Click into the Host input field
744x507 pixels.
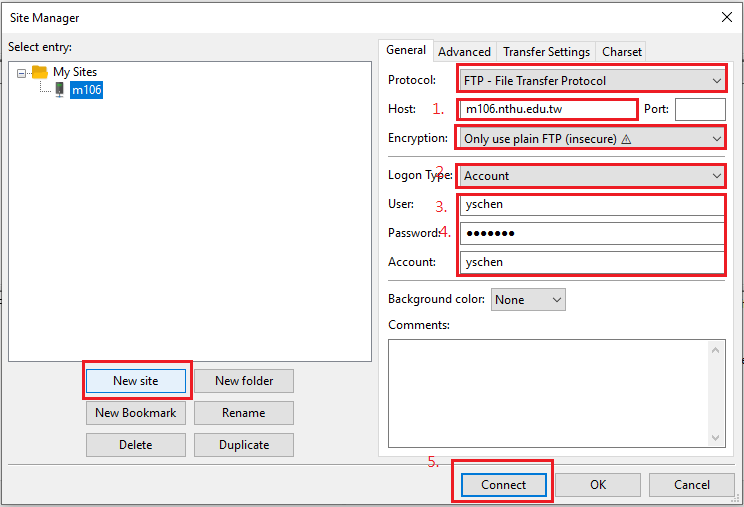pyautogui.click(x=546, y=109)
